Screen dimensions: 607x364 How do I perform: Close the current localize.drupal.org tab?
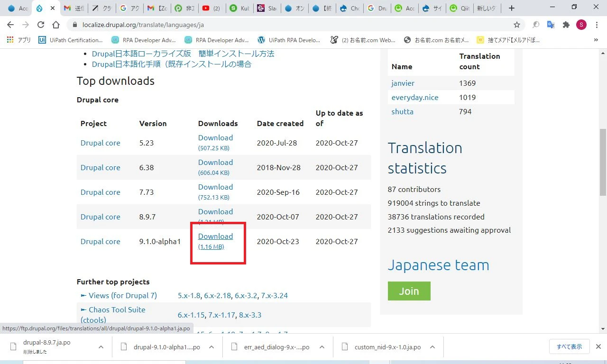[52, 8]
